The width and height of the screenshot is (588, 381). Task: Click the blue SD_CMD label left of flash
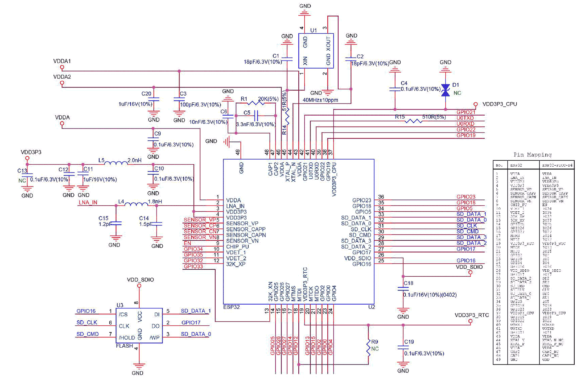pyautogui.click(x=87, y=334)
